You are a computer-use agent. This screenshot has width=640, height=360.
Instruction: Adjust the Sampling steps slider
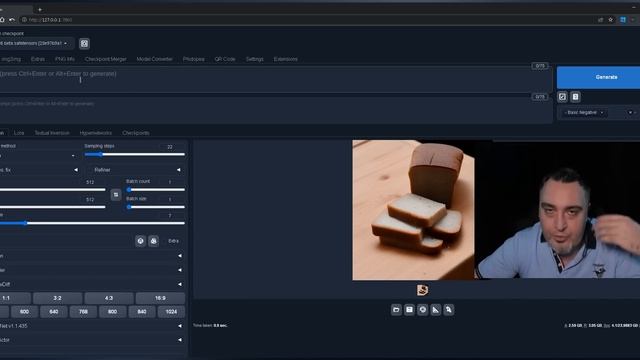[x=135, y=154]
